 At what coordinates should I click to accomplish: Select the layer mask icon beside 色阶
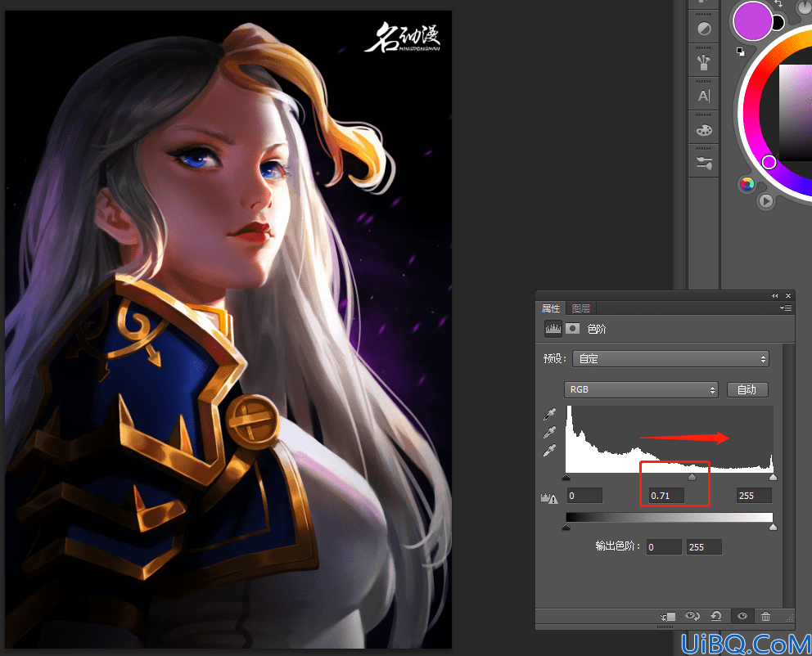pyautogui.click(x=572, y=329)
